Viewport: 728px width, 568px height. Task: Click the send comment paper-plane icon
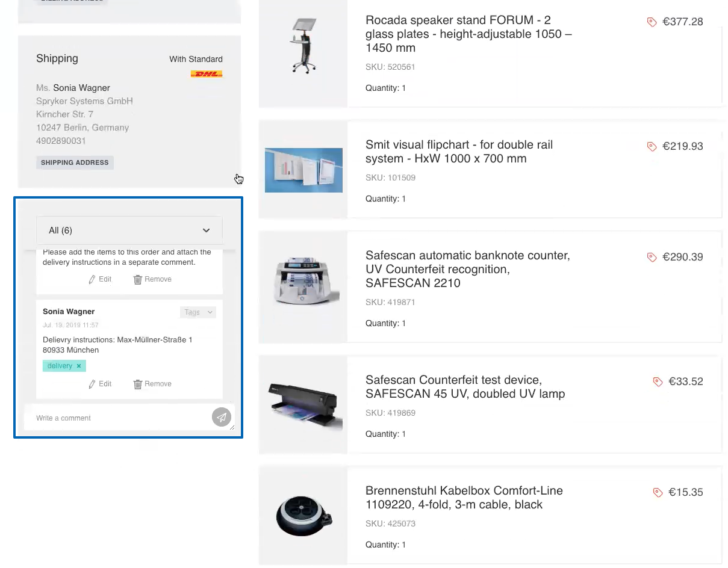coord(222,417)
